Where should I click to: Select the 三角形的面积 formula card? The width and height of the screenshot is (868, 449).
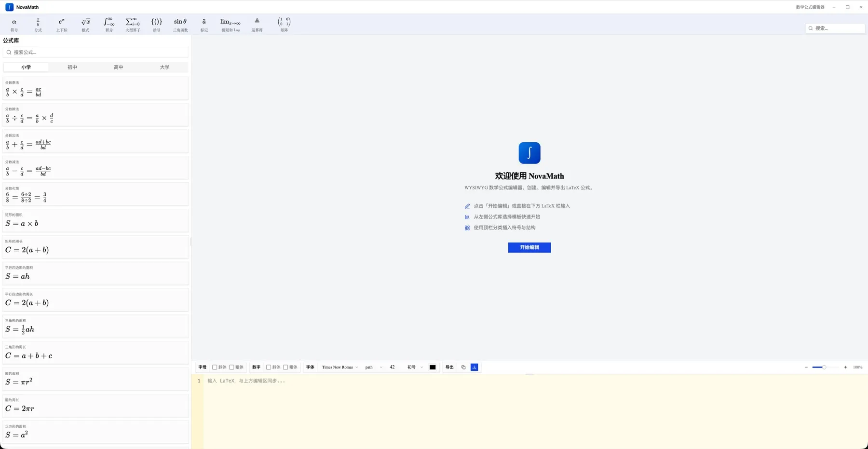pos(95,327)
